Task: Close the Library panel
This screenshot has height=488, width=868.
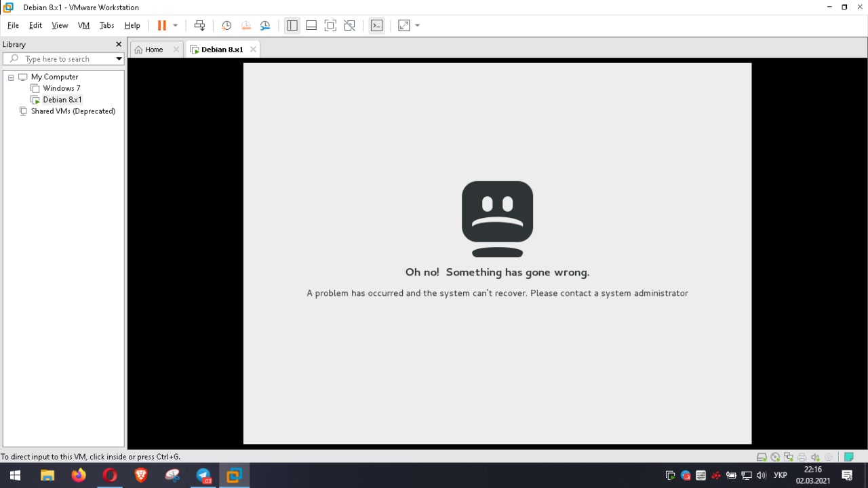Action: (x=119, y=44)
